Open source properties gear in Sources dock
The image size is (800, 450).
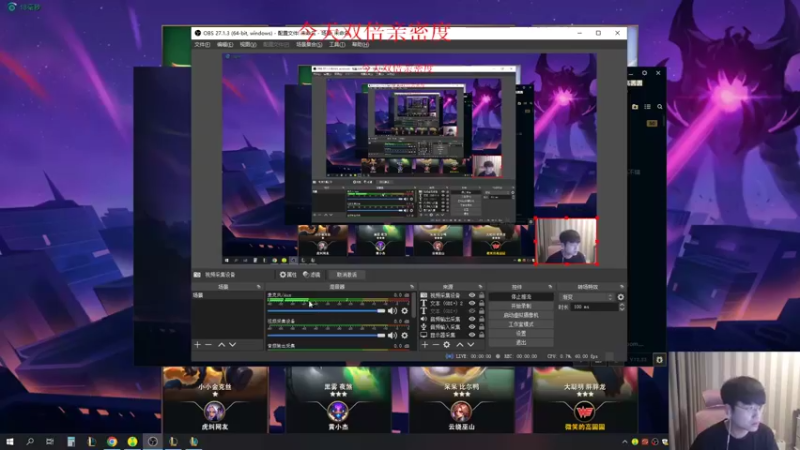point(446,345)
